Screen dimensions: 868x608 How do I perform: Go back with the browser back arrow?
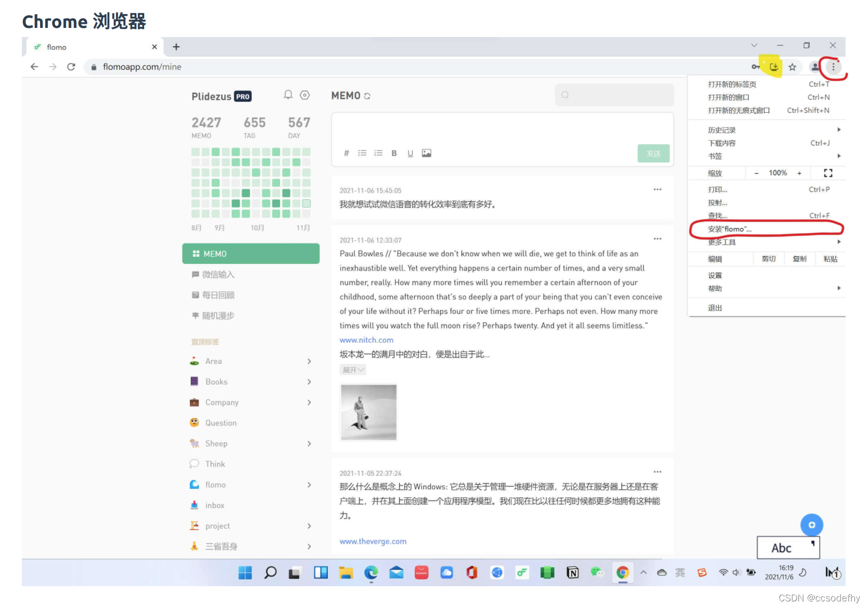click(x=34, y=66)
